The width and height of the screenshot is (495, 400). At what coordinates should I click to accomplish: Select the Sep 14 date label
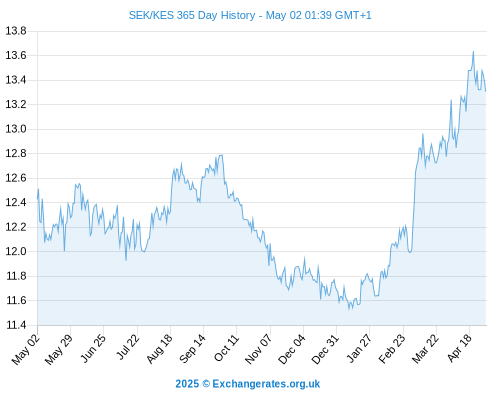(193, 348)
